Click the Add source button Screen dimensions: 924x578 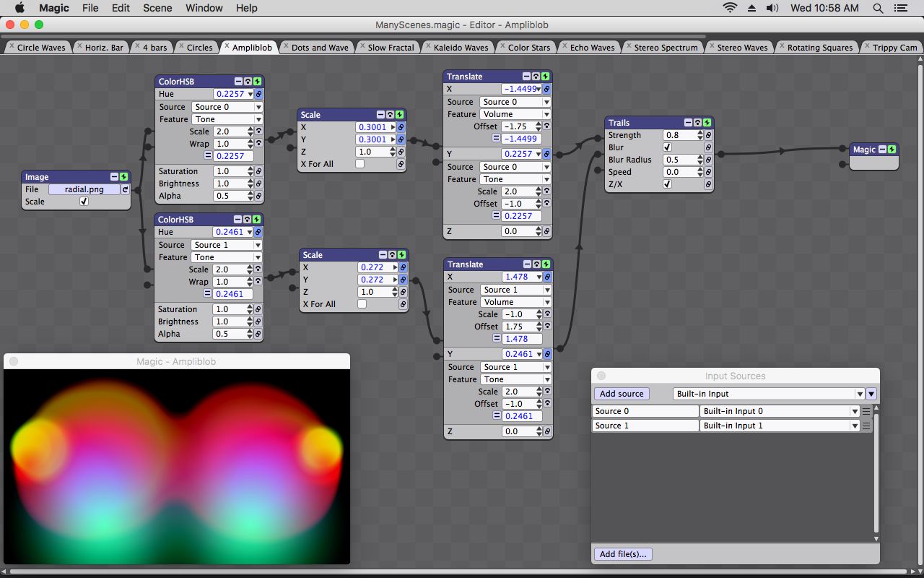(621, 393)
